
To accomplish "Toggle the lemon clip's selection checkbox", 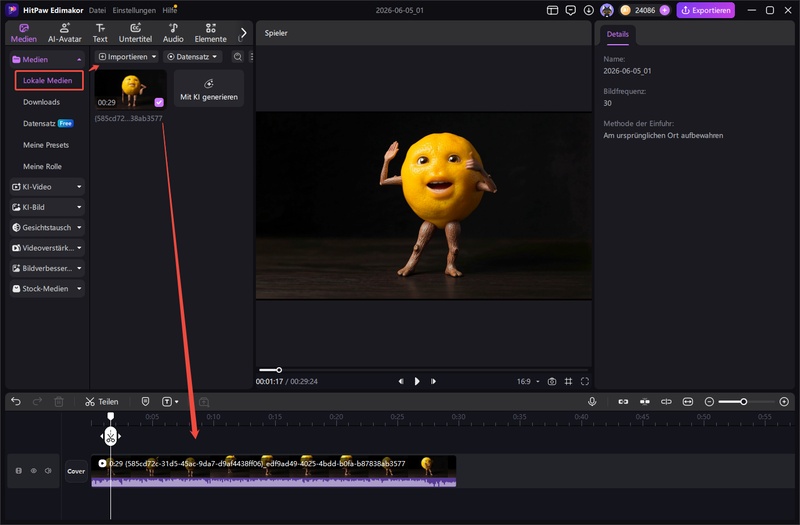I will click(159, 103).
